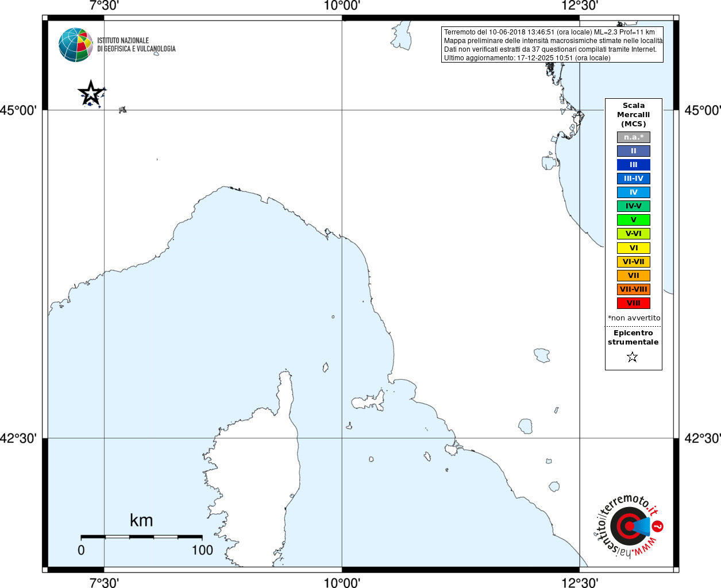Click the '*non avvertito' legend note
721x588 pixels.
coord(634,318)
